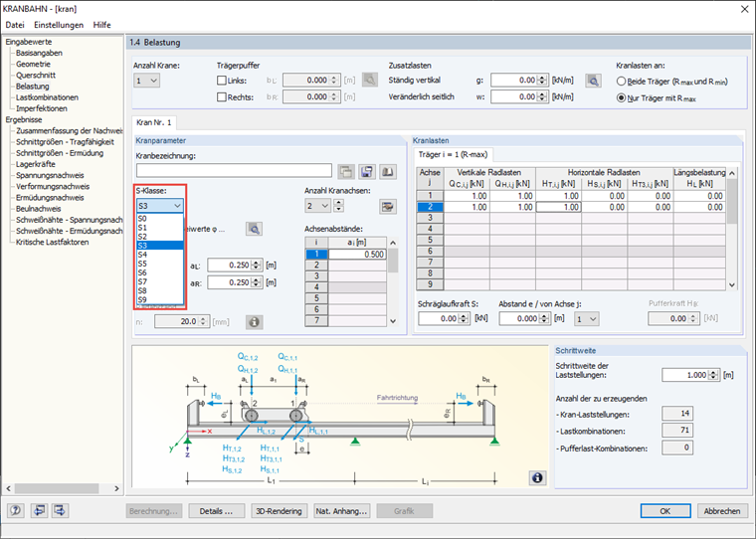Open Ermüdungsnachweis results item
Image resolution: width=756 pixels, height=539 pixels.
coord(50,197)
